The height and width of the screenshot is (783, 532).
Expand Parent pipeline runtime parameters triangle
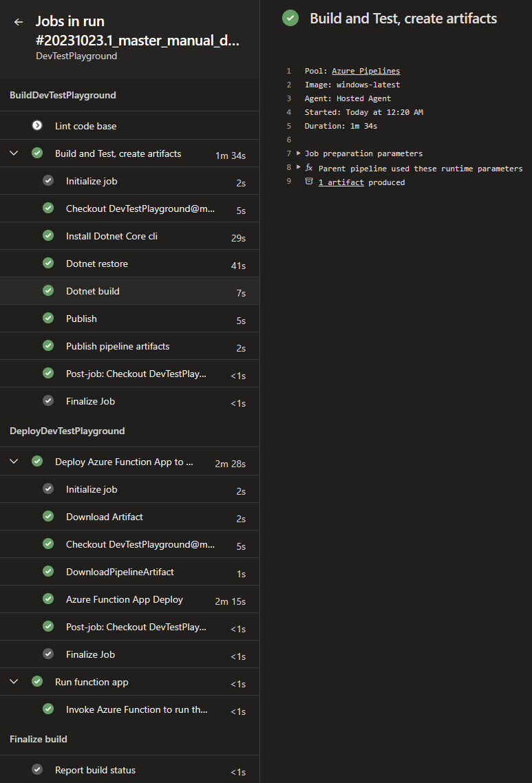299,167
